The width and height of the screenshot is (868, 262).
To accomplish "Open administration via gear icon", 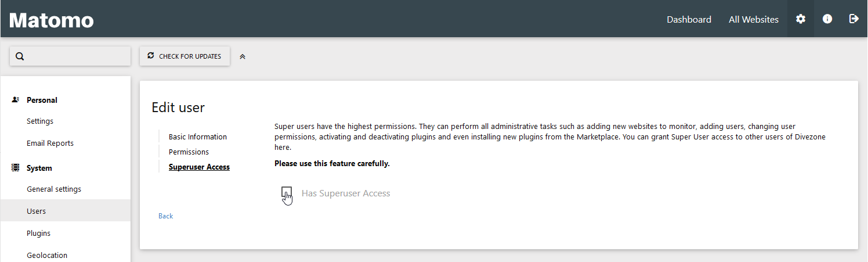I will coord(801,19).
